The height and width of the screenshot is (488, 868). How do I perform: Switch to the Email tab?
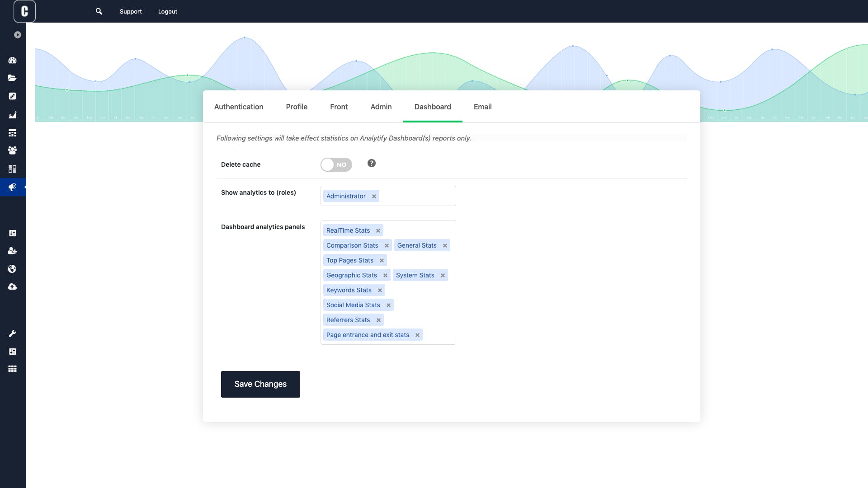point(482,107)
